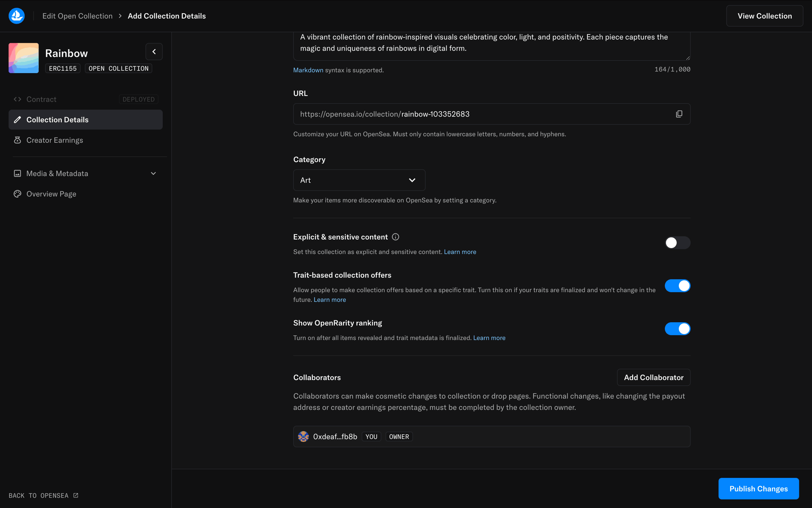Click into the collection description text area

click(491, 46)
